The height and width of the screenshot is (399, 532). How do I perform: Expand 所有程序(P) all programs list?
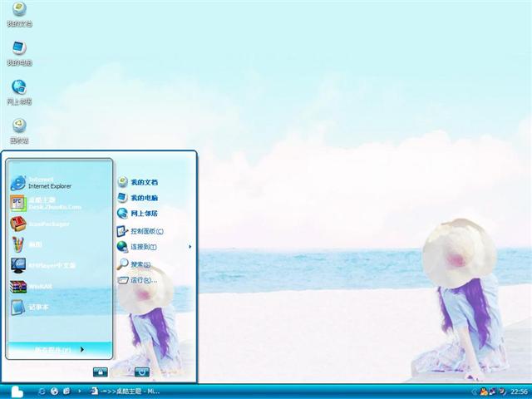click(x=59, y=349)
